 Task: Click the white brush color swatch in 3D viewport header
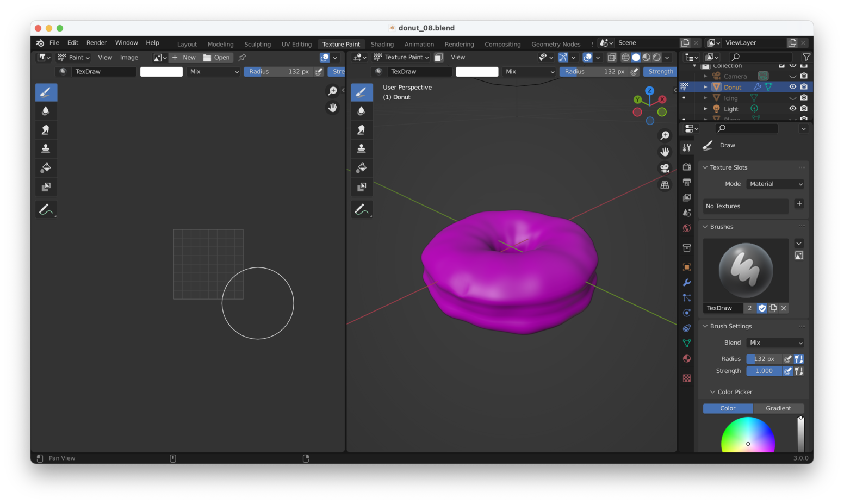point(477,72)
